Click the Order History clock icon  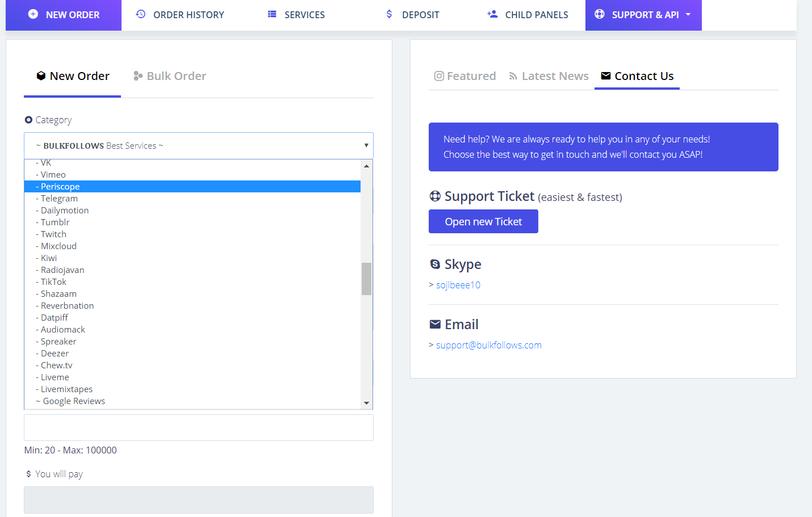point(141,14)
